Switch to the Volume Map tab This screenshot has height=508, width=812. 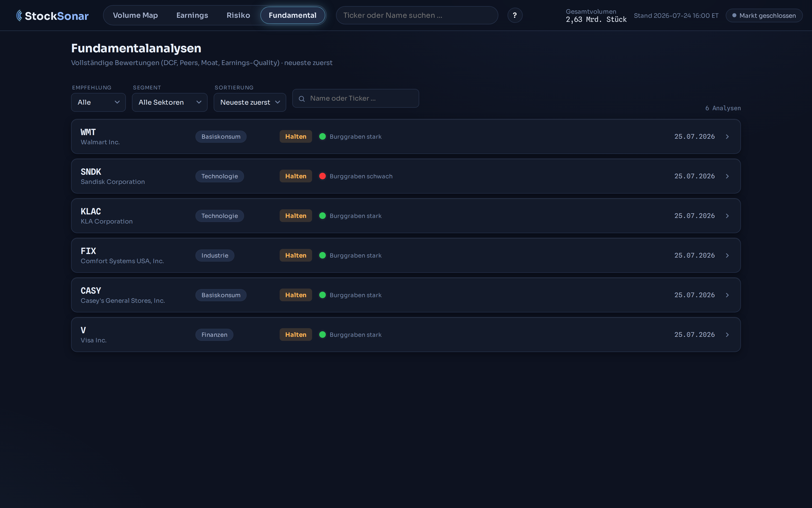(x=135, y=15)
